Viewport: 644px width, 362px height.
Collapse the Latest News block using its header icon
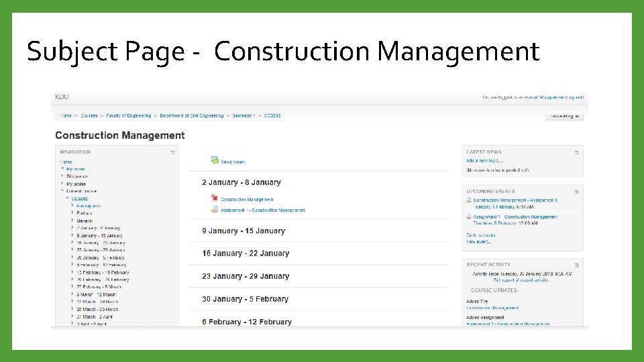577,152
